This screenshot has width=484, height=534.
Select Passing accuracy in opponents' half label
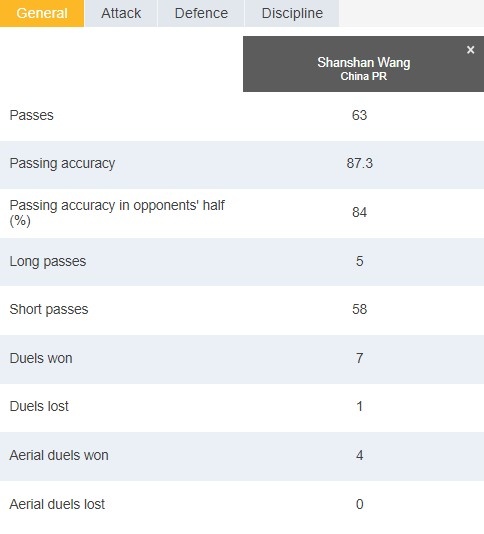tap(117, 213)
